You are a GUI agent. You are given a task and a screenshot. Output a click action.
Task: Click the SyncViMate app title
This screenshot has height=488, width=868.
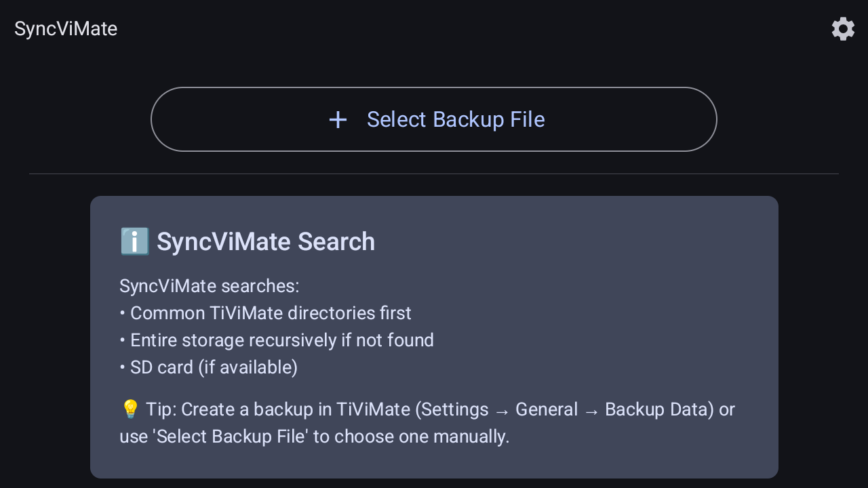coord(65,28)
